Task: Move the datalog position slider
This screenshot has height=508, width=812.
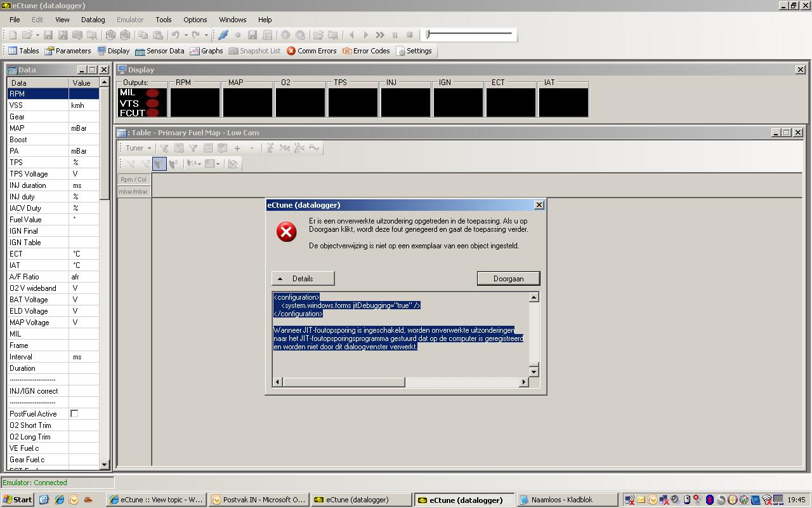Action: tap(429, 34)
